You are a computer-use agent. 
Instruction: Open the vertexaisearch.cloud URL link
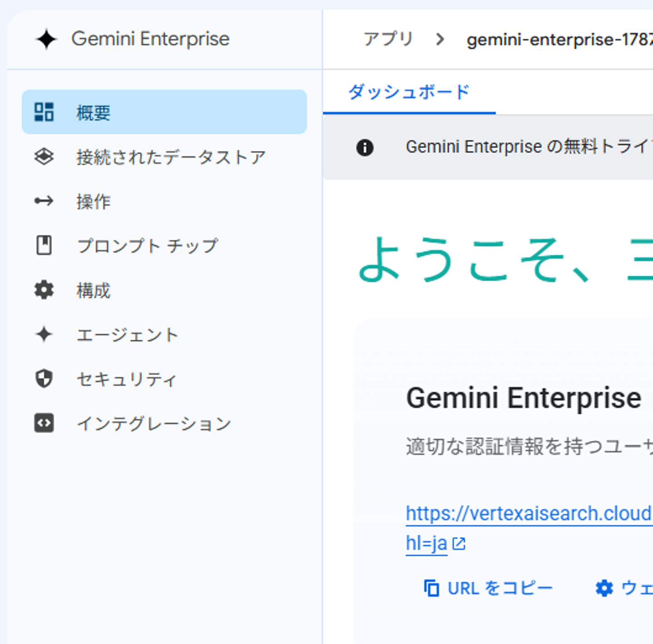pos(529,514)
